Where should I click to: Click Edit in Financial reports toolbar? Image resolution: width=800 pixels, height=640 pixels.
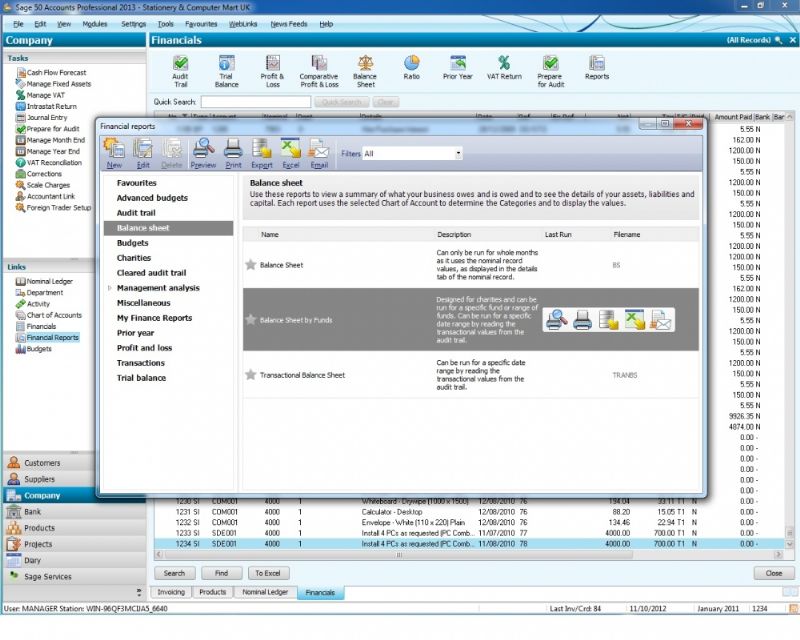pos(143,153)
